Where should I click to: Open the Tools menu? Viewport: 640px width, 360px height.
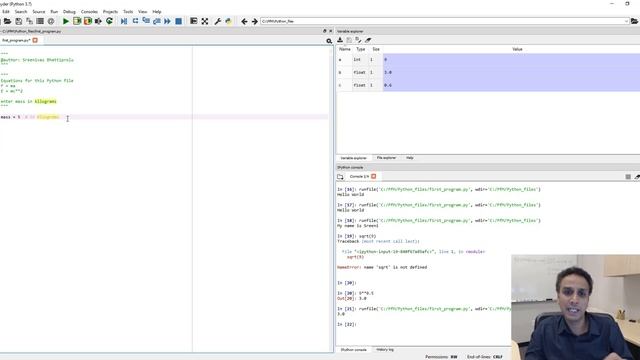(x=128, y=12)
